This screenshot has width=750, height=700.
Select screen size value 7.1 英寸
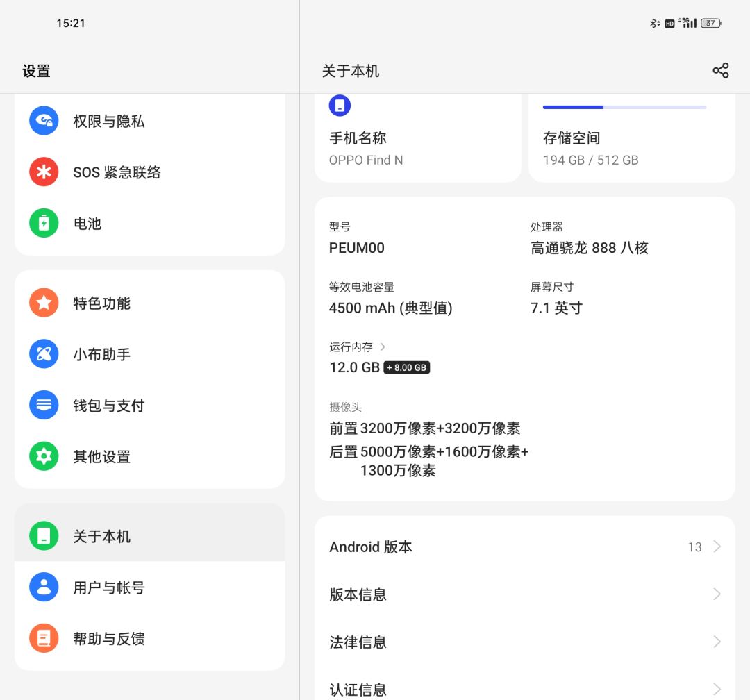556,308
